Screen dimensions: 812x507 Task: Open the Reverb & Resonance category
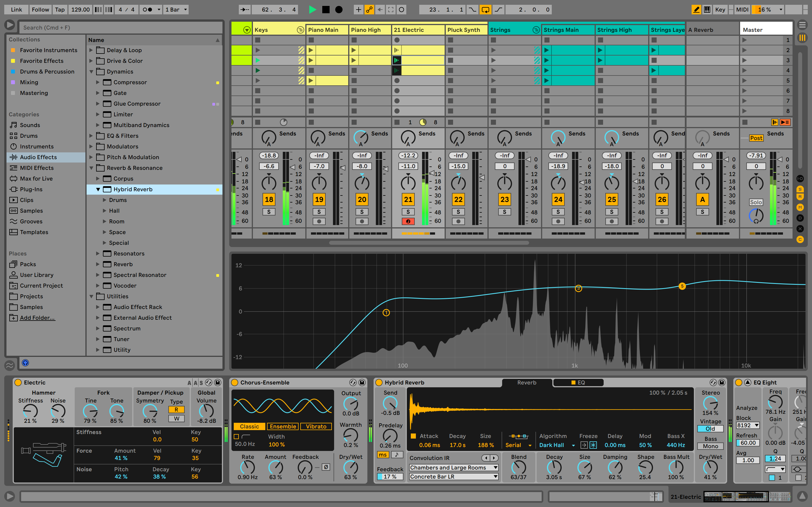click(134, 168)
